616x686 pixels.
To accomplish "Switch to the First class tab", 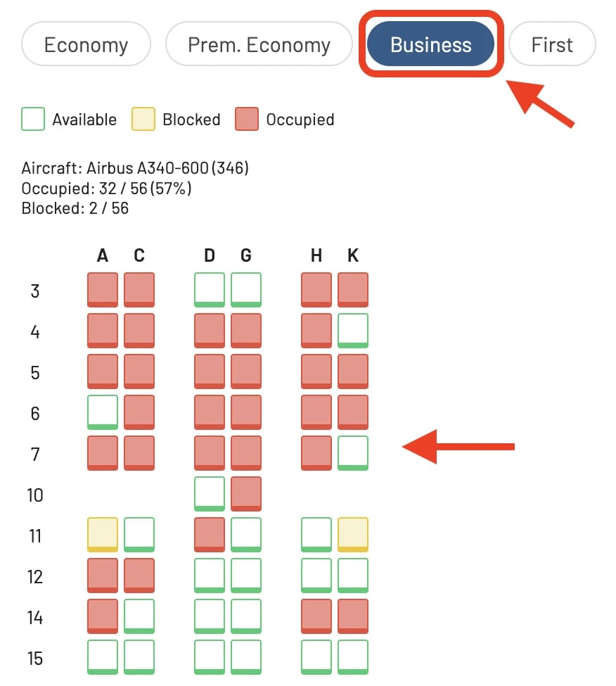I will point(552,44).
